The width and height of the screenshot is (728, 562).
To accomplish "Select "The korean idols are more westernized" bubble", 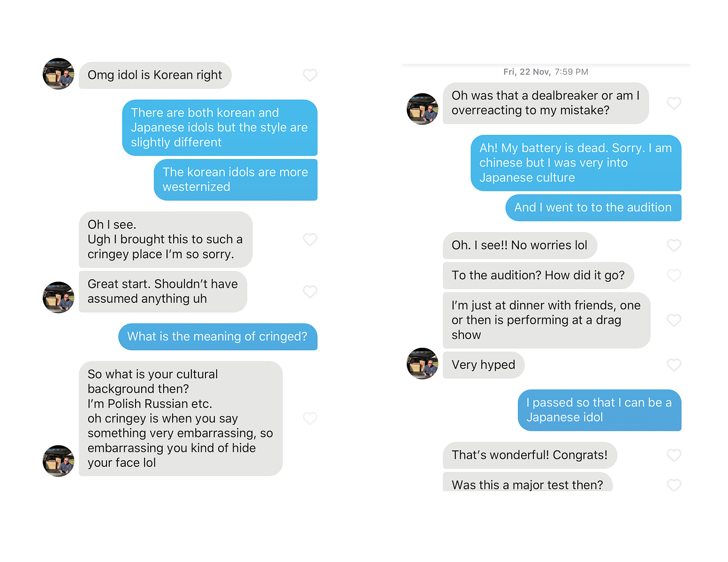I will pos(235,180).
